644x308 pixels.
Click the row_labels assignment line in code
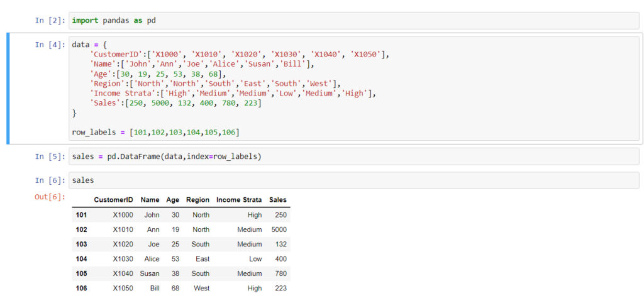156,132
